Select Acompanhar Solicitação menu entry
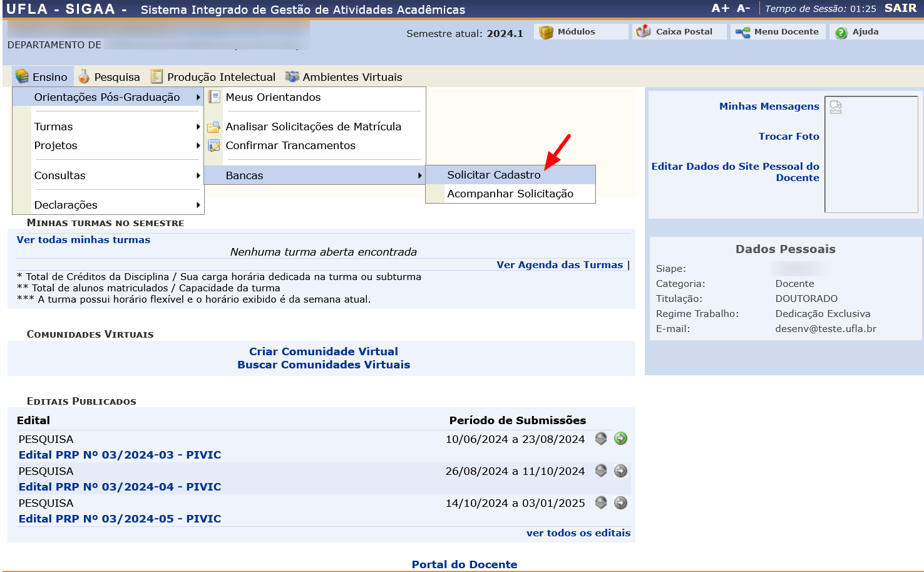 coord(510,194)
